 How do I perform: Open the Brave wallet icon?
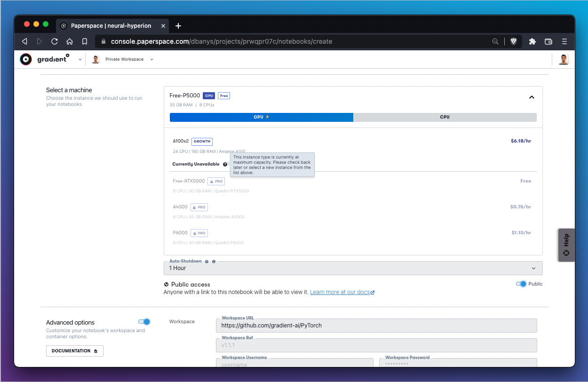[x=548, y=41]
